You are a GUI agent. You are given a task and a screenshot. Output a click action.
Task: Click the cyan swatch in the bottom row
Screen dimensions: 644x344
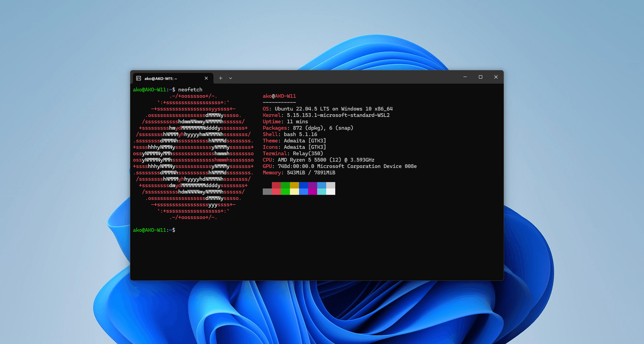click(x=321, y=192)
